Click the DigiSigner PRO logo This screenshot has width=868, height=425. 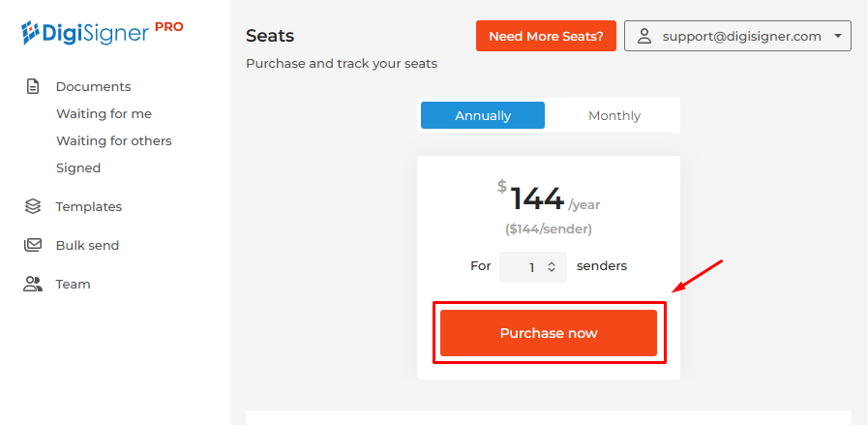click(102, 33)
